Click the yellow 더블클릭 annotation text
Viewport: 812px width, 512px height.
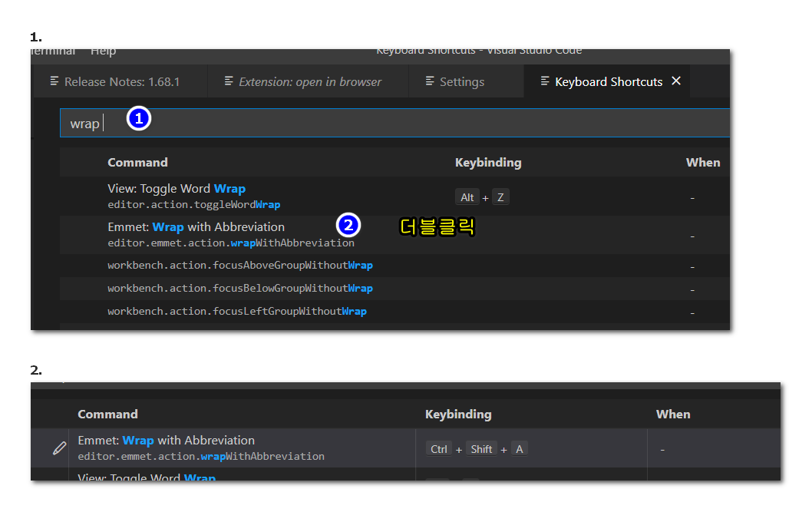click(x=437, y=226)
